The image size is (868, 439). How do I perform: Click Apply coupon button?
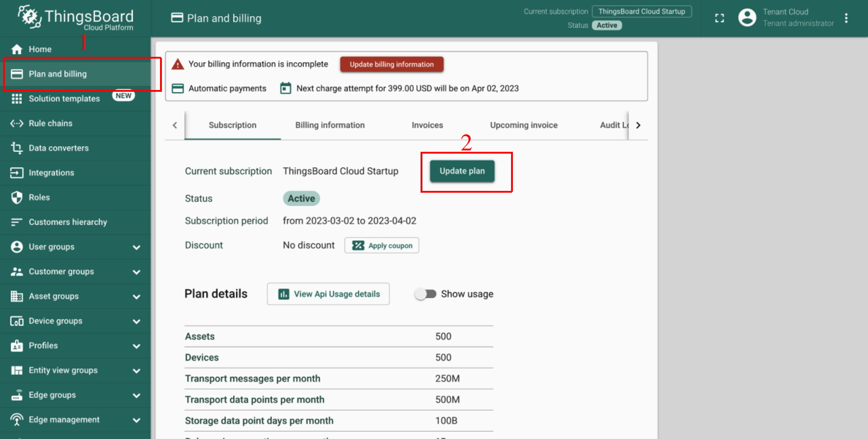pos(381,245)
